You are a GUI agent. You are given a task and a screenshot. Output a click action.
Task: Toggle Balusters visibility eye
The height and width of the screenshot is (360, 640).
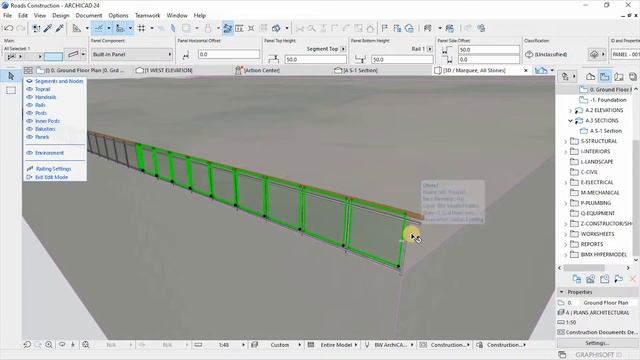(29, 129)
